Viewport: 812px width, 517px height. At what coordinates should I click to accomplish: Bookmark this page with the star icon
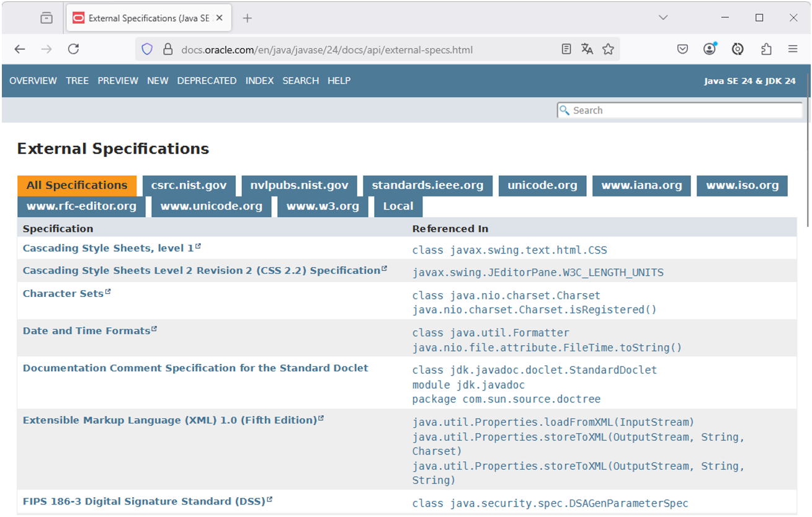coord(608,49)
